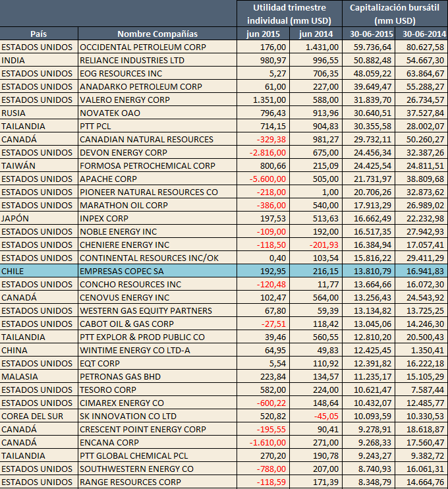Screen dimensions: 448x489
Task: Click the TESORO CORP cell
Action: [157, 389]
